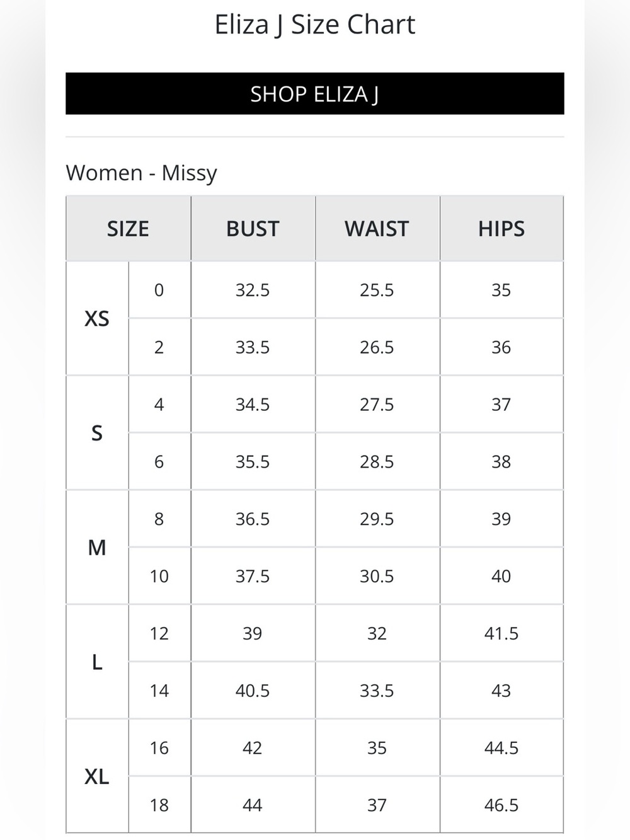Click the SHOP ELIZA J button

pos(314,93)
